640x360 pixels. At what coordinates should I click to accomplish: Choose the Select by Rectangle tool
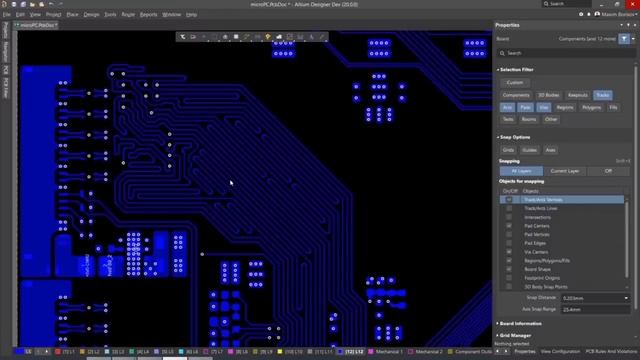pos(214,37)
